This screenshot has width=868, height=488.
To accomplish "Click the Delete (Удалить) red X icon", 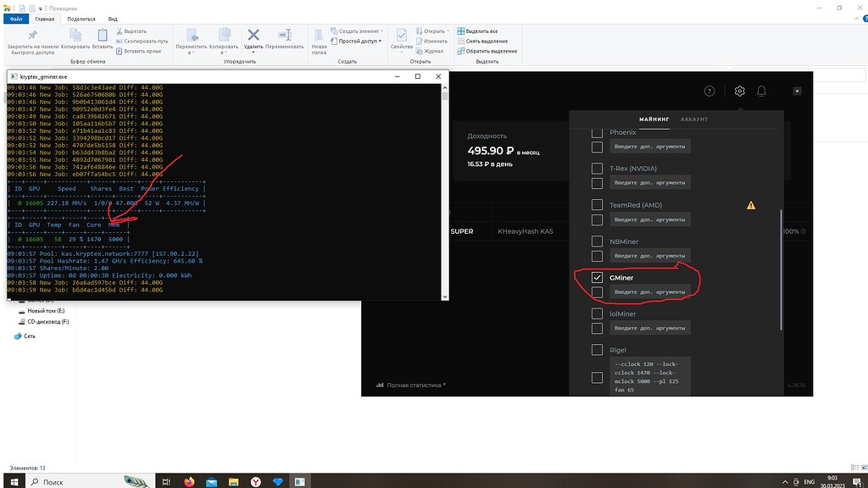I will pyautogui.click(x=253, y=35).
